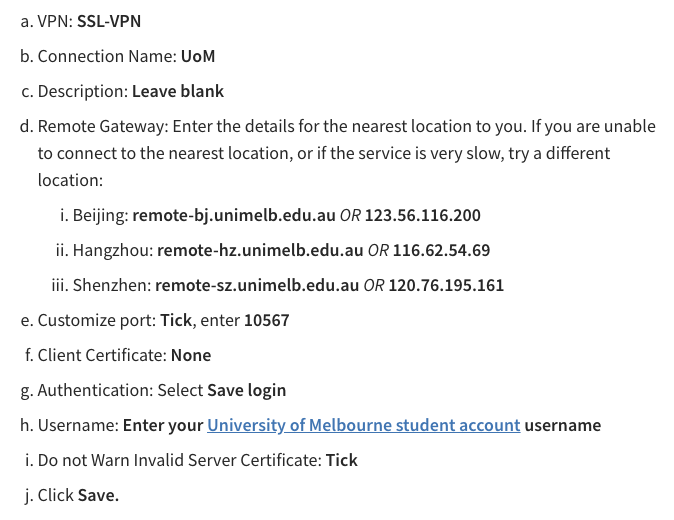Click the Username label in step h
The height and width of the screenshot is (520, 674).
(x=78, y=425)
